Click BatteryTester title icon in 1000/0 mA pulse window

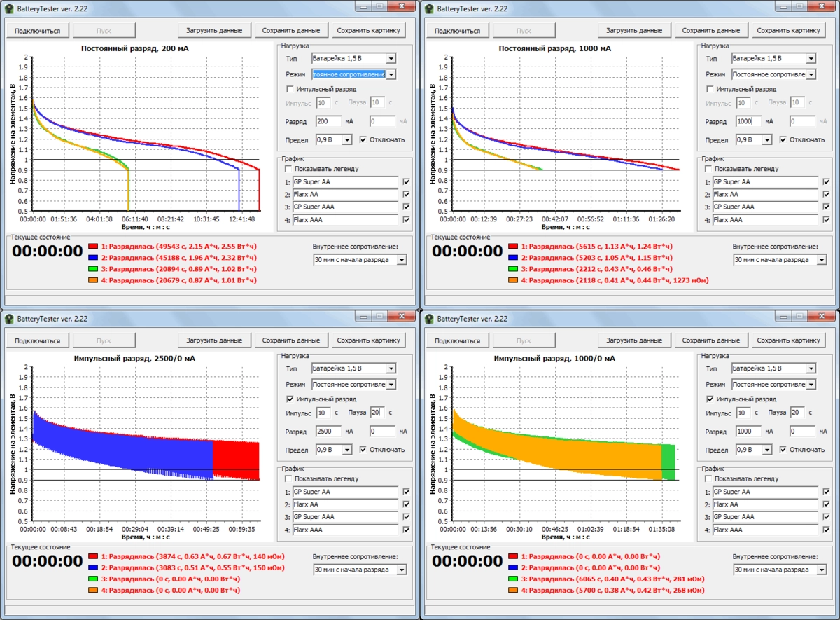tap(429, 318)
